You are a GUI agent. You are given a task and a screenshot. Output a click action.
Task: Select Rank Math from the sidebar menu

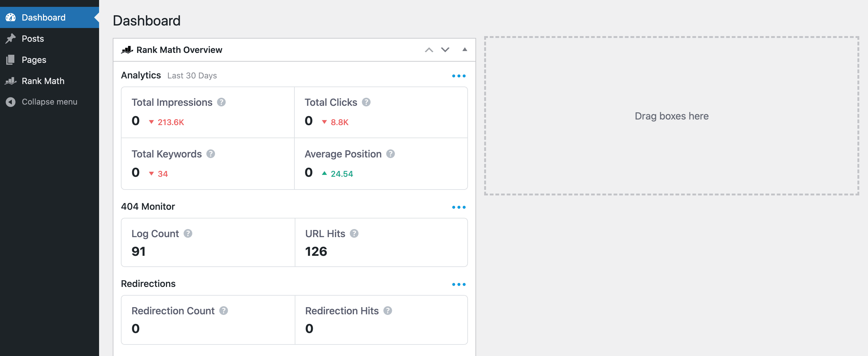(x=43, y=81)
